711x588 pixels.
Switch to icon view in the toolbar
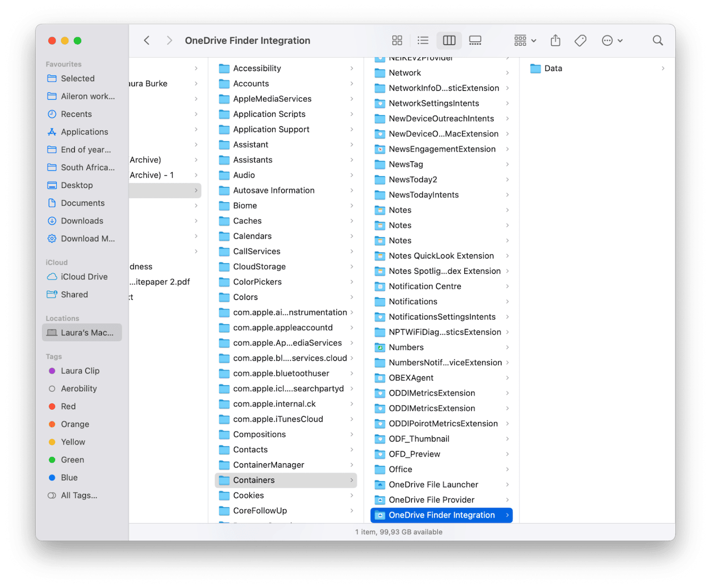click(397, 40)
